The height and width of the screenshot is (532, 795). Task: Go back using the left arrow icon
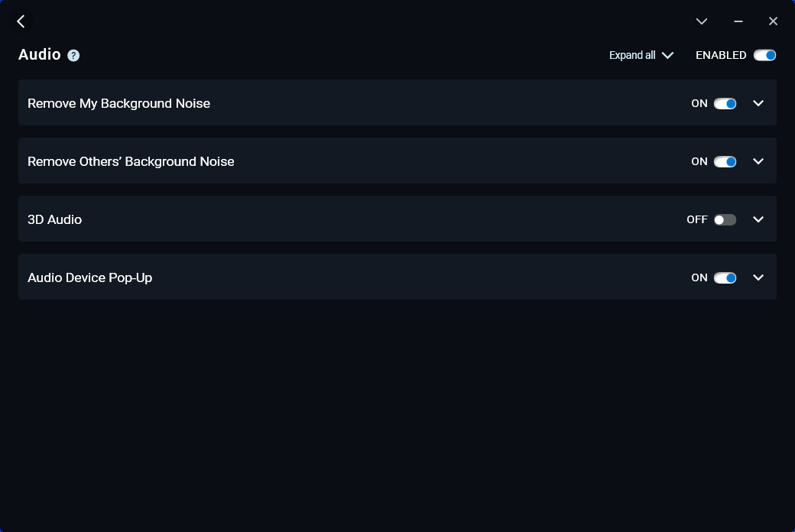[x=21, y=21]
